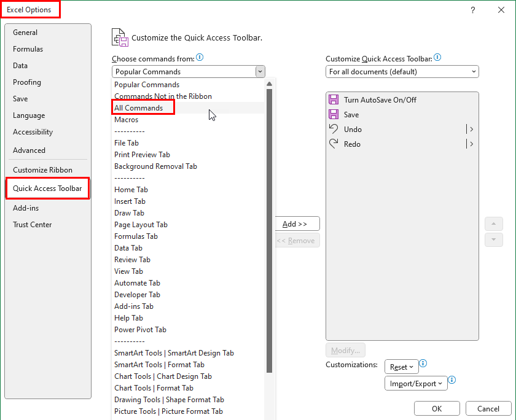Click Cancel to dismiss dialog
Image resolution: width=516 pixels, height=420 pixels.
point(488,409)
